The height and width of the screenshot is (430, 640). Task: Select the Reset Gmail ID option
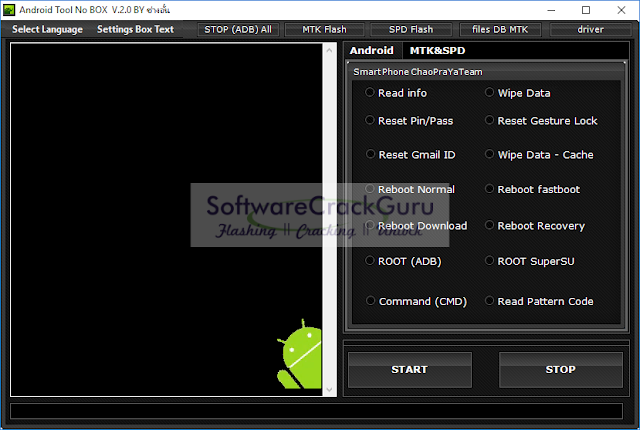(x=410, y=155)
